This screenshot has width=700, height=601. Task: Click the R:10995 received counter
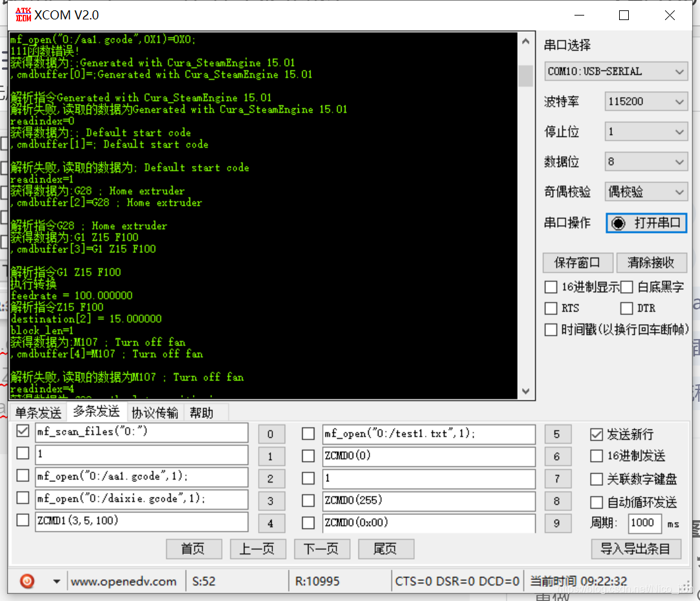tap(318, 582)
